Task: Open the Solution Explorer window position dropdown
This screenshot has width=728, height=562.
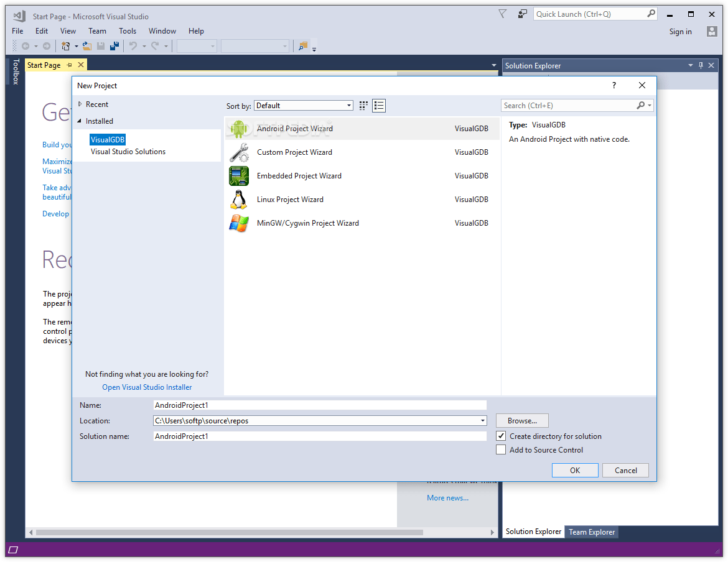Action: pyautogui.click(x=691, y=65)
